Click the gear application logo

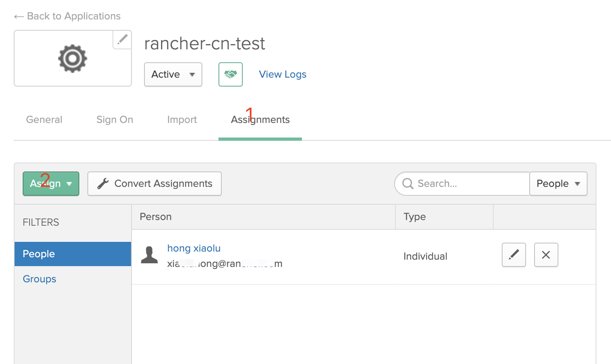point(73,59)
